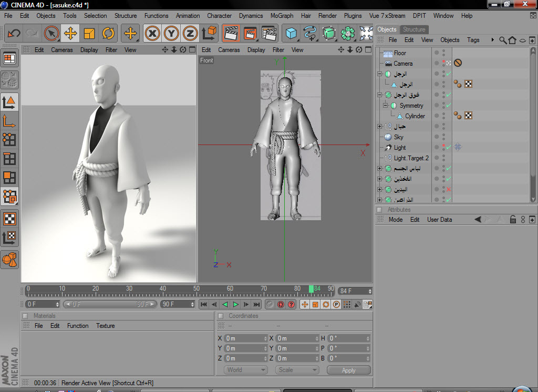Enable the red X for اليدين object
This screenshot has height=392, width=538.
(449, 189)
